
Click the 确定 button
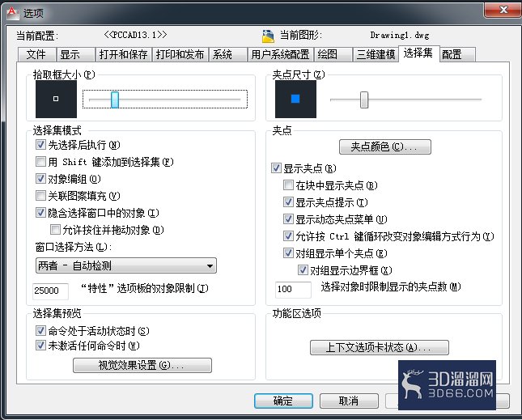pyautogui.click(x=283, y=401)
